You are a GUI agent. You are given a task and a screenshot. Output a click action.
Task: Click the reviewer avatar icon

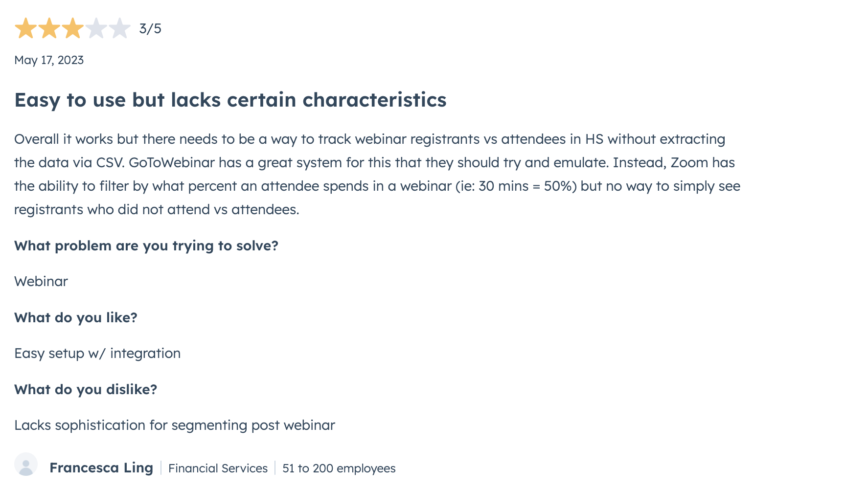pyautogui.click(x=26, y=465)
